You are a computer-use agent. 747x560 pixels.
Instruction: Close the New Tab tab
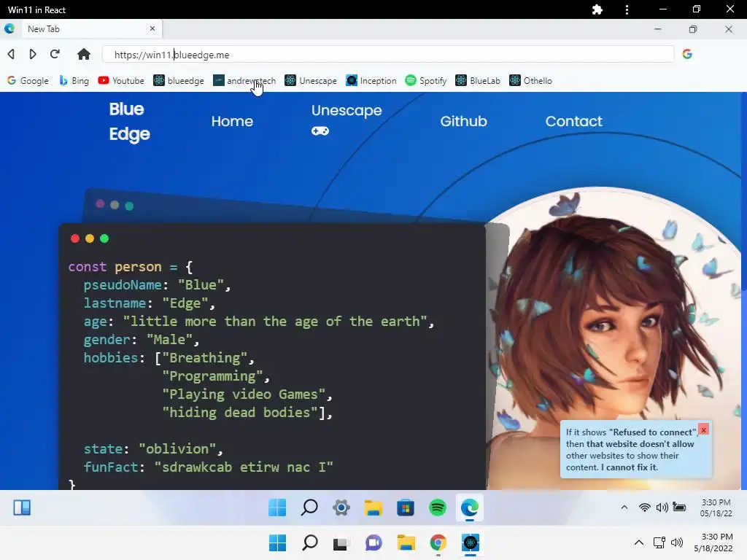(152, 28)
